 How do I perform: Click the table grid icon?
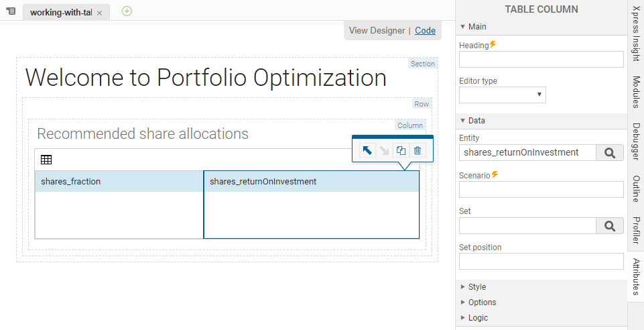(x=46, y=160)
